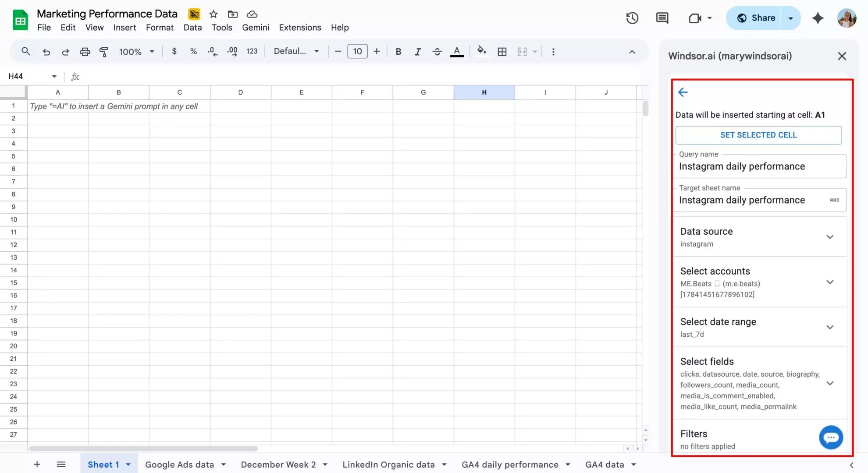Viewport: 868px width, 473px height.
Task: Toggle strikethrough formatting
Action: pos(437,51)
